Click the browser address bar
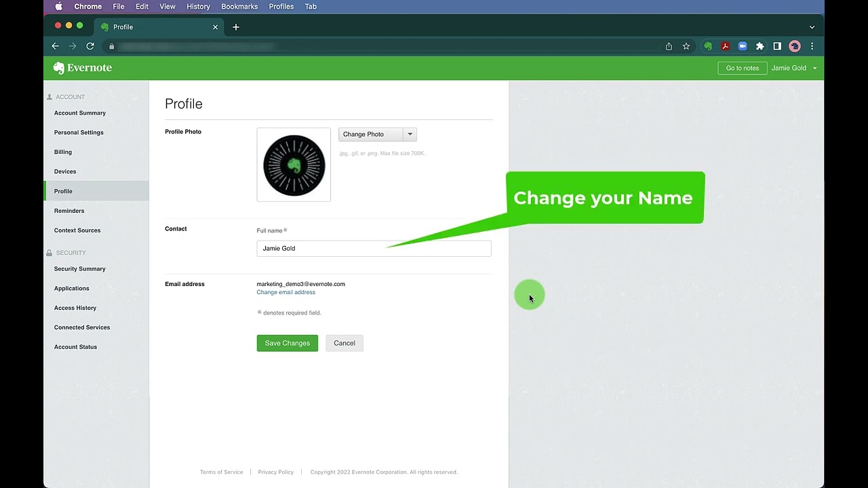The image size is (868, 488). [383, 46]
